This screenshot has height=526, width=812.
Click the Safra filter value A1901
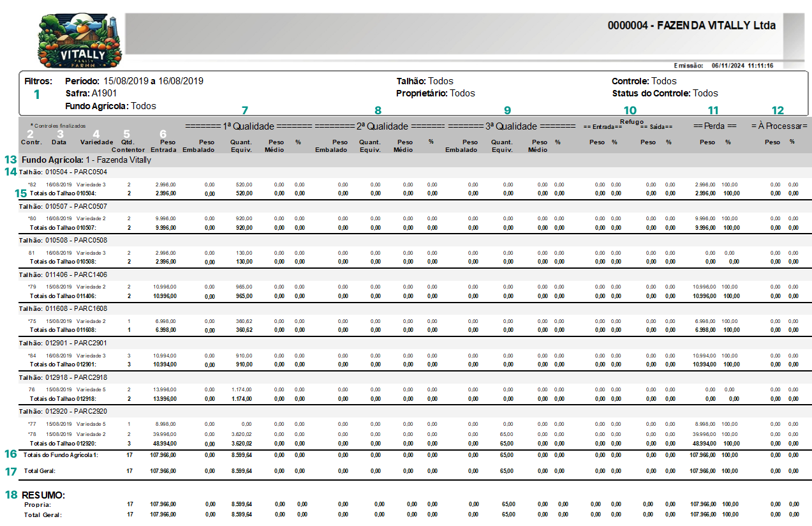(105, 93)
